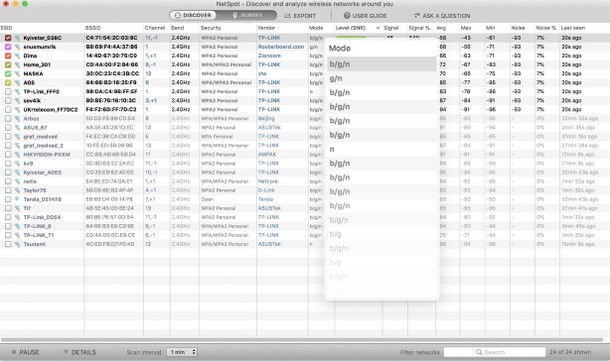The image size is (610, 362).
Task: Sort by the Channel column header
Action: pyautogui.click(x=155, y=28)
